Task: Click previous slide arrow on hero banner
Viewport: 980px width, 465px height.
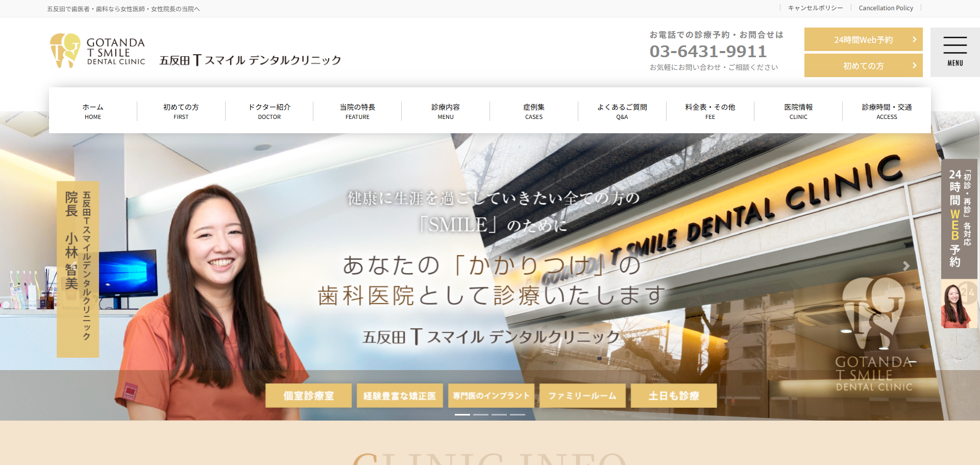Action: point(74,266)
